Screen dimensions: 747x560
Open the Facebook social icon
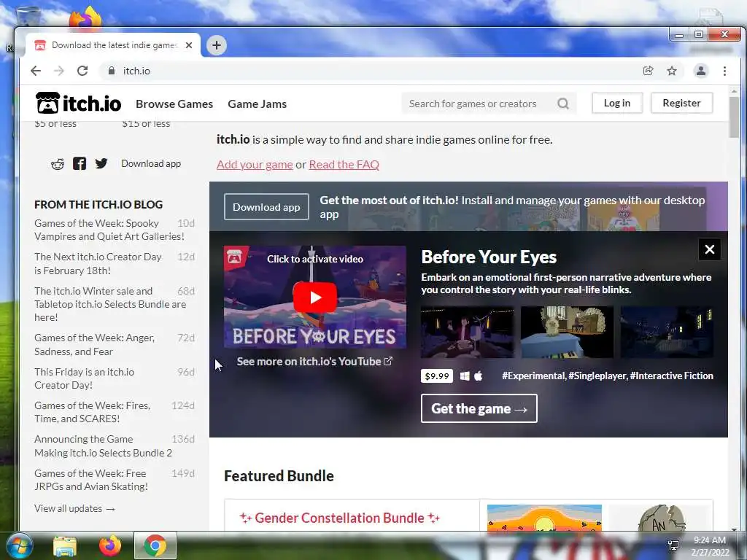[80, 163]
